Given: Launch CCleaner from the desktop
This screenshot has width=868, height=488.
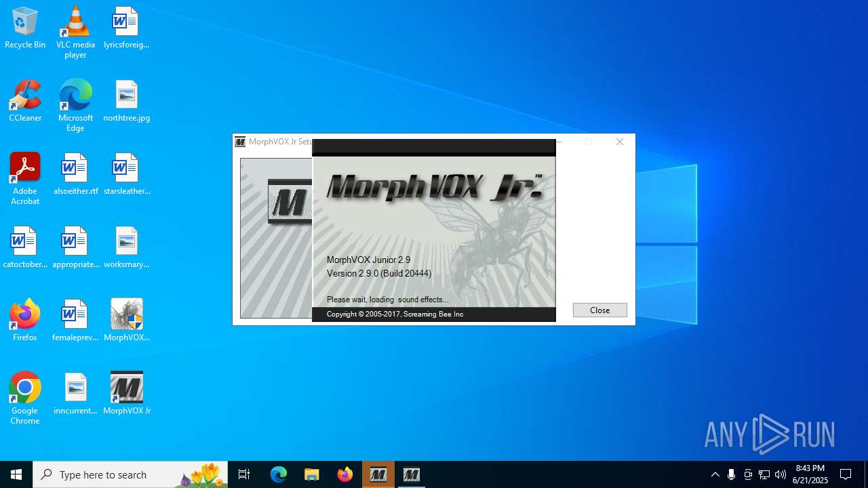Looking at the screenshot, I should (25, 101).
